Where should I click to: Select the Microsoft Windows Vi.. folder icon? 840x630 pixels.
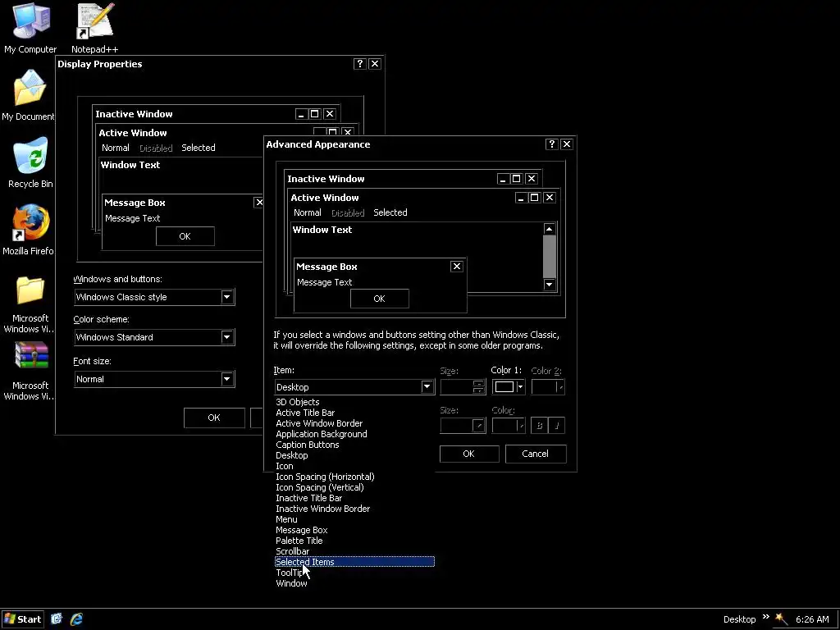pos(30,304)
